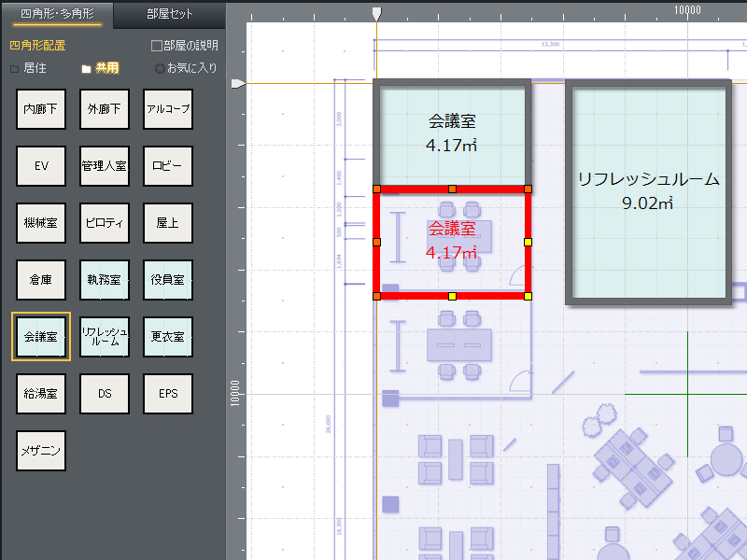Image resolution: width=747 pixels, height=560 pixels.
Task: Select the 管理人室 room tile
Action: tap(104, 166)
